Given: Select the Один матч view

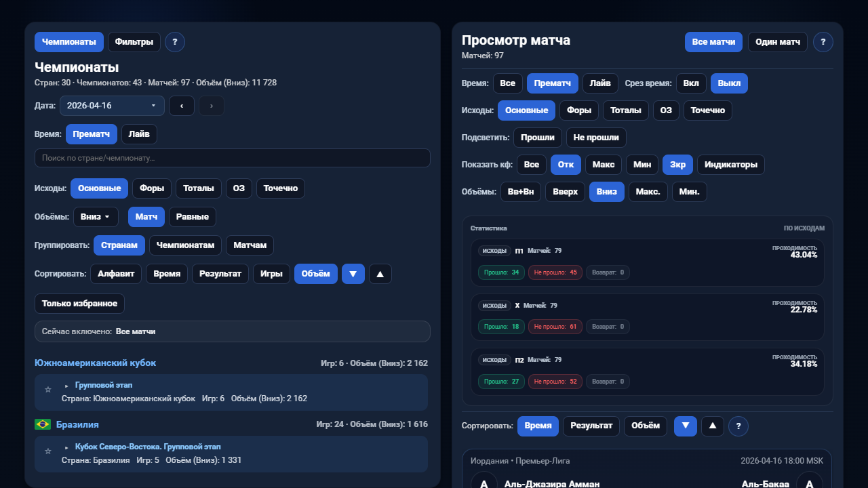Looking at the screenshot, I should click(x=778, y=42).
